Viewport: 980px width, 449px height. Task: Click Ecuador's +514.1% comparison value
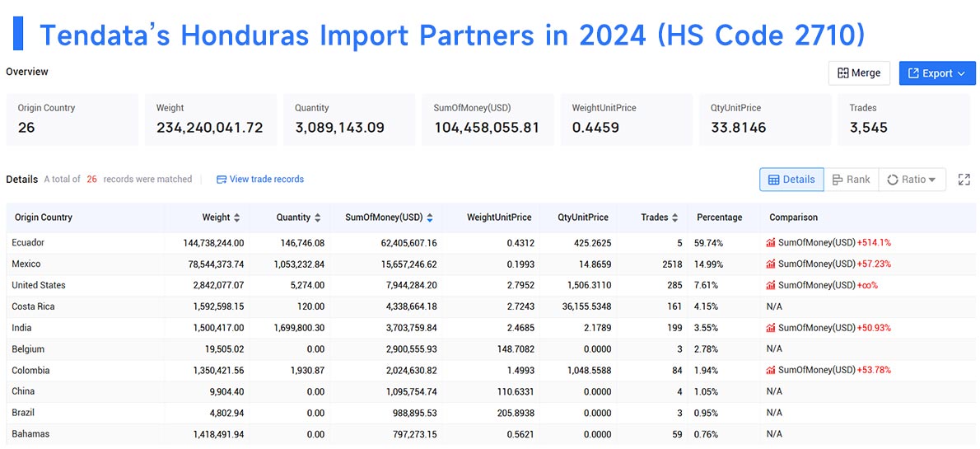874,243
